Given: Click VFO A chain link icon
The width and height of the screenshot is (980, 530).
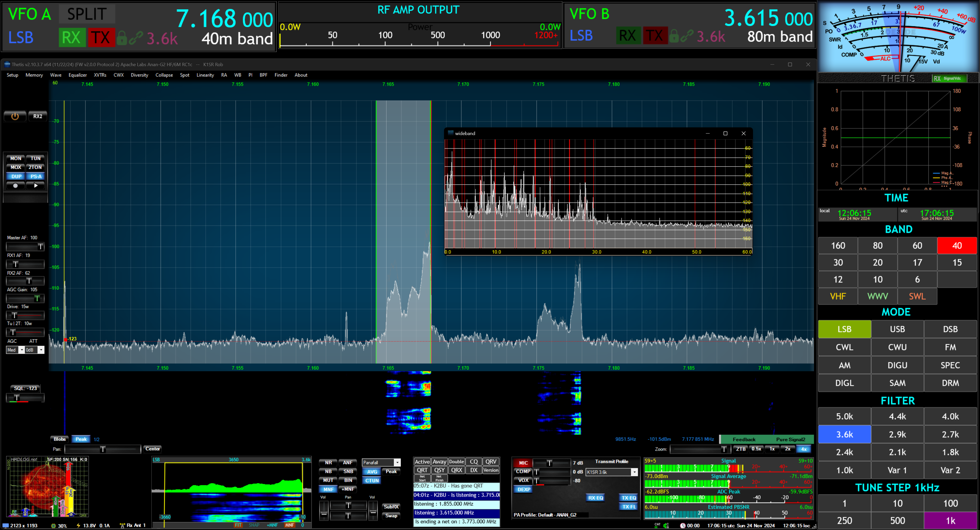Looking at the screenshot, I should point(136,38).
